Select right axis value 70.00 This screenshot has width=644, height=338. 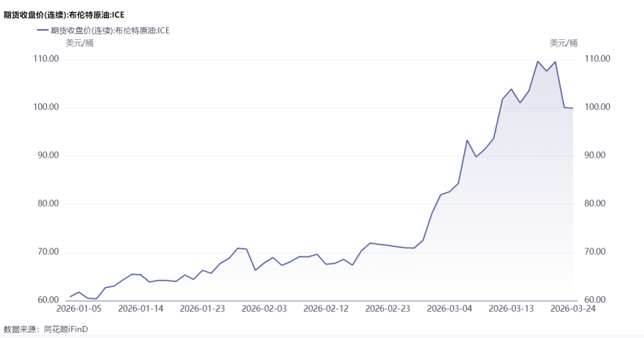(x=595, y=252)
